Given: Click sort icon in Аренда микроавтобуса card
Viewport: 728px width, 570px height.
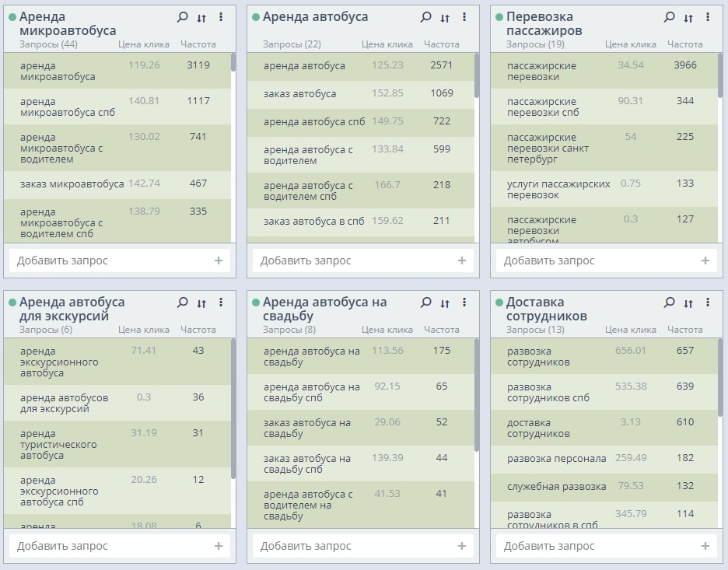Looking at the screenshot, I should (x=201, y=18).
